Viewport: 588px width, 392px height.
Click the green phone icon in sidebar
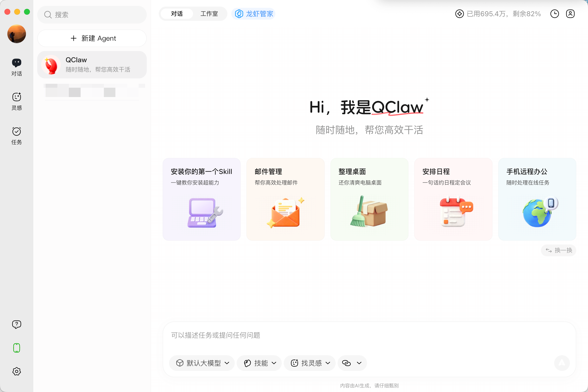pos(16,348)
